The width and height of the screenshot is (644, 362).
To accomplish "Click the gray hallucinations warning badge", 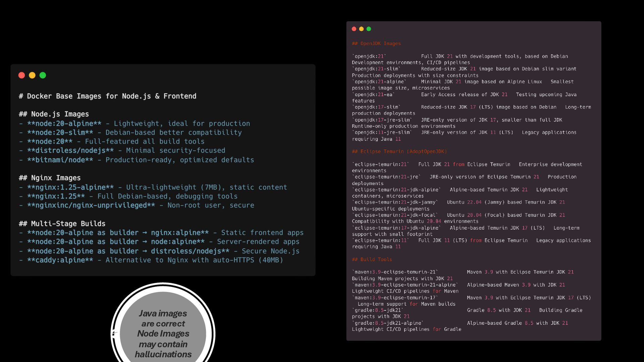I will pos(163,334).
